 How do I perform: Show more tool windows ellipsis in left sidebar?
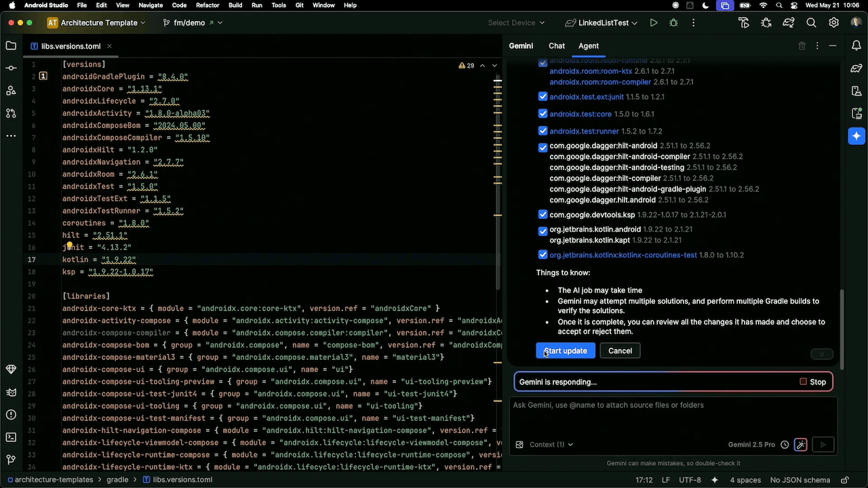click(x=11, y=136)
